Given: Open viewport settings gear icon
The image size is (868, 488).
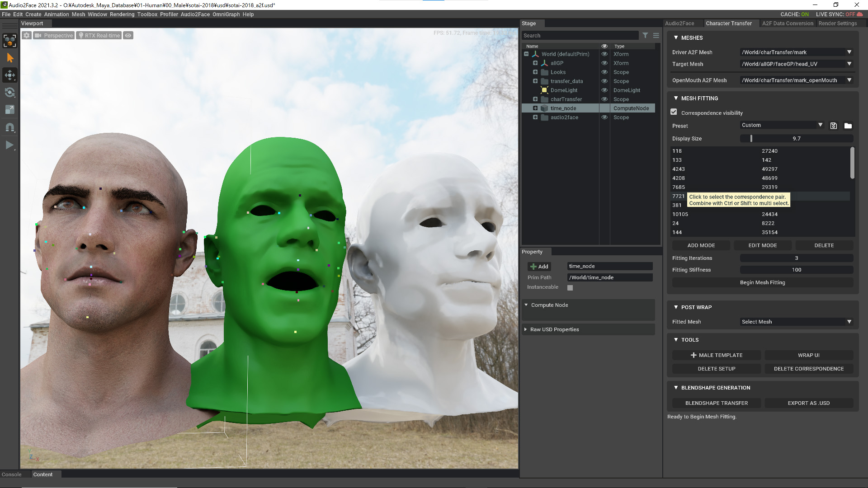Looking at the screenshot, I should point(27,35).
